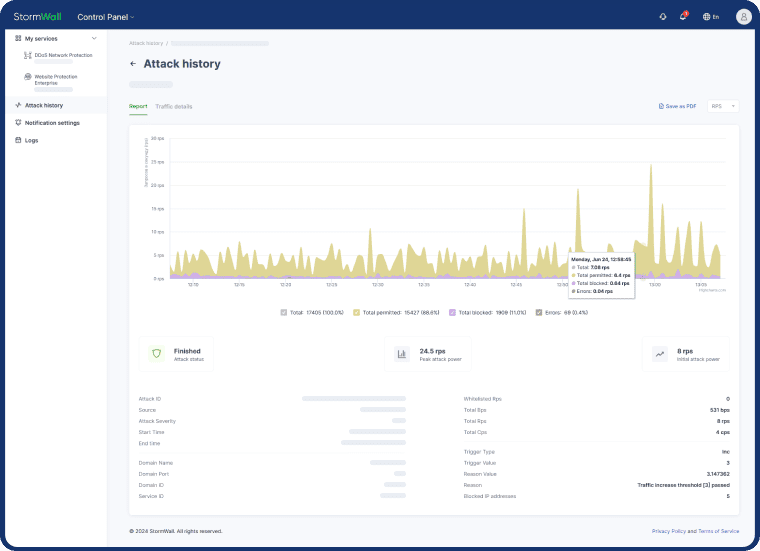Expand the Control Panel dropdown

point(105,17)
